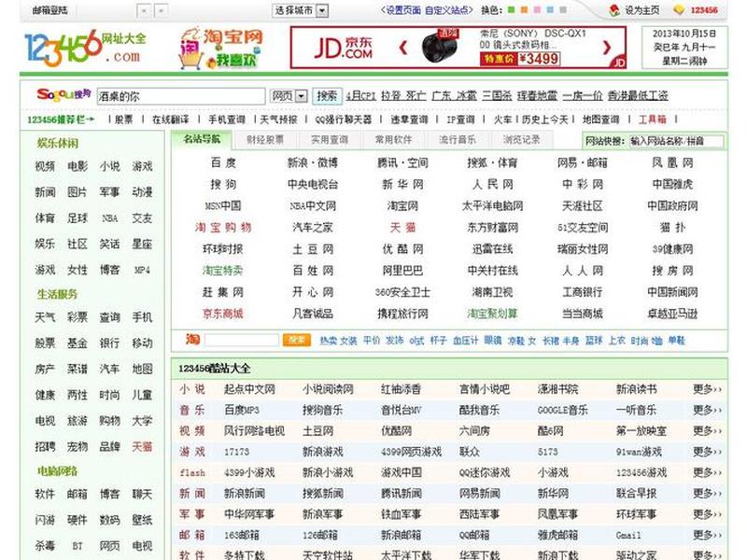Click 更多 in the 小说 row

point(707,389)
